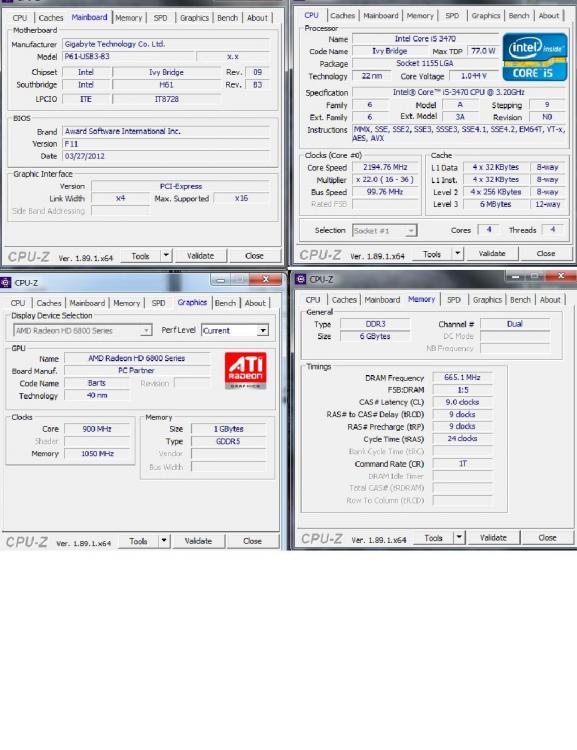
Task: Click the 6 GBytes memory size field
Action: coord(375,336)
